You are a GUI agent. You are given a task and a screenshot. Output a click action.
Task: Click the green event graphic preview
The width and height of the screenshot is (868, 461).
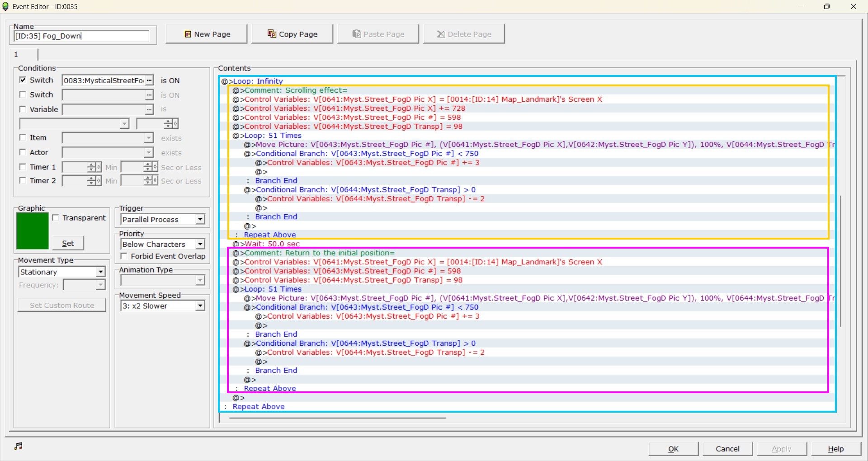pos(32,231)
